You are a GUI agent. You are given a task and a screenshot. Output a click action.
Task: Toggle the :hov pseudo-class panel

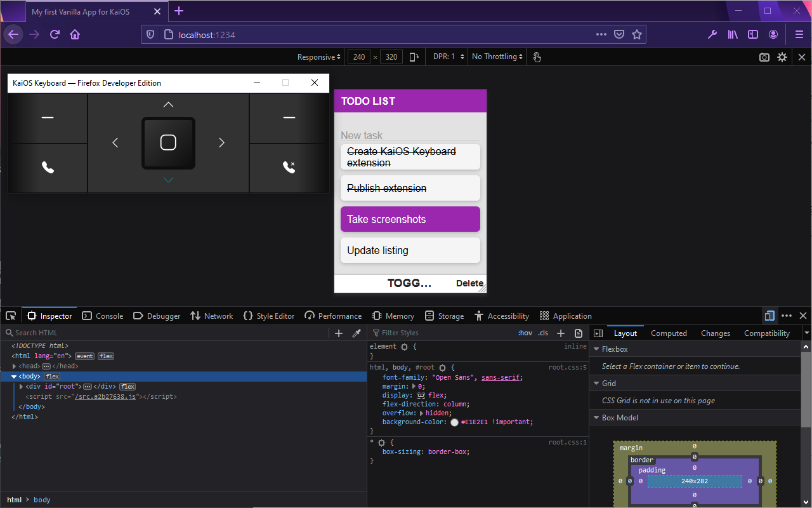click(525, 333)
